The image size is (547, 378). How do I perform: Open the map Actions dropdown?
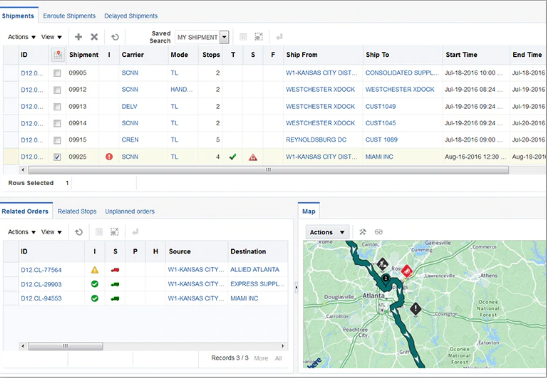point(327,232)
